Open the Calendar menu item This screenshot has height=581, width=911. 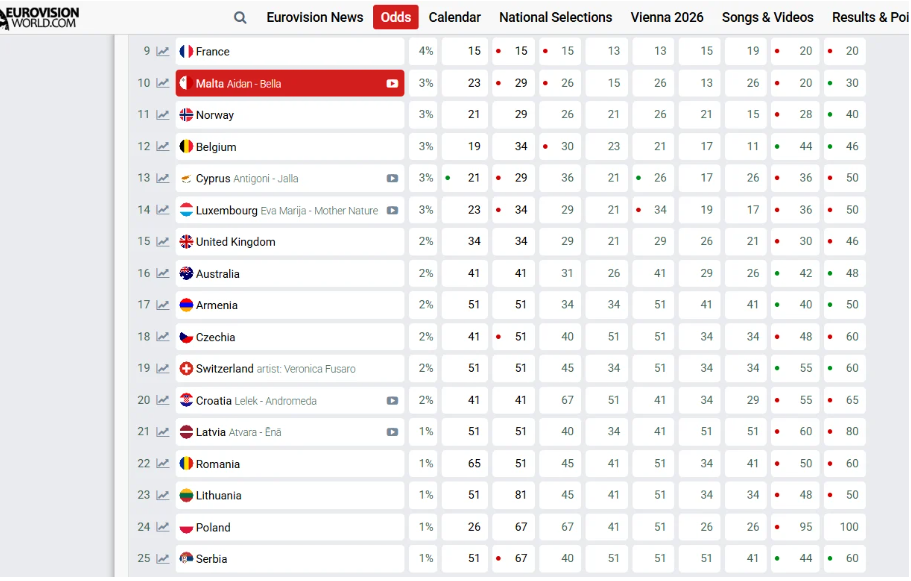click(454, 17)
